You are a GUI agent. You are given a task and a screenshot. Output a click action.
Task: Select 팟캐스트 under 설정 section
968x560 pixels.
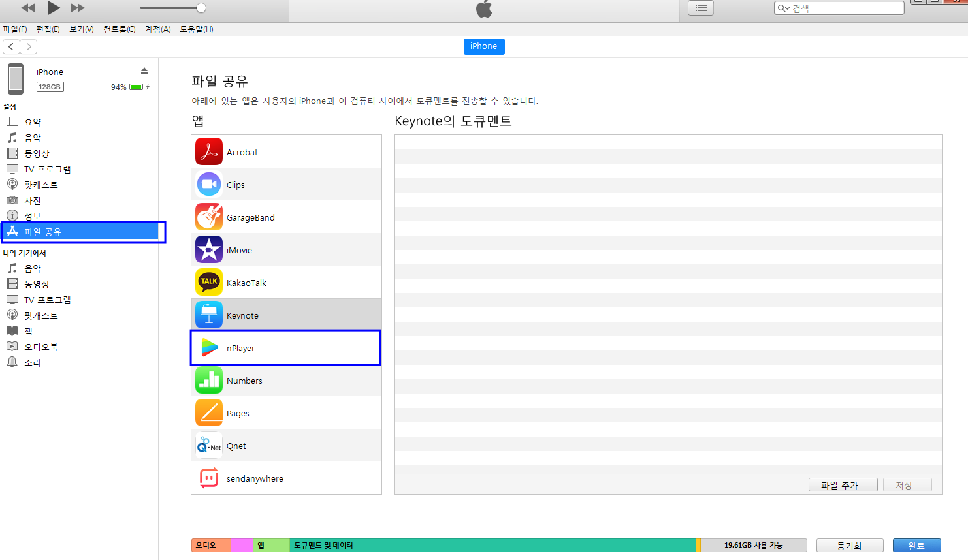79,185
